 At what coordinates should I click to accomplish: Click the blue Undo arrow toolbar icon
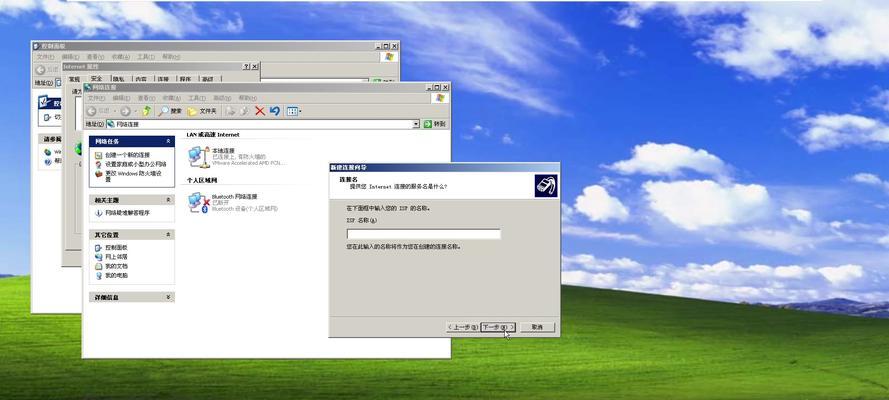tap(275, 111)
